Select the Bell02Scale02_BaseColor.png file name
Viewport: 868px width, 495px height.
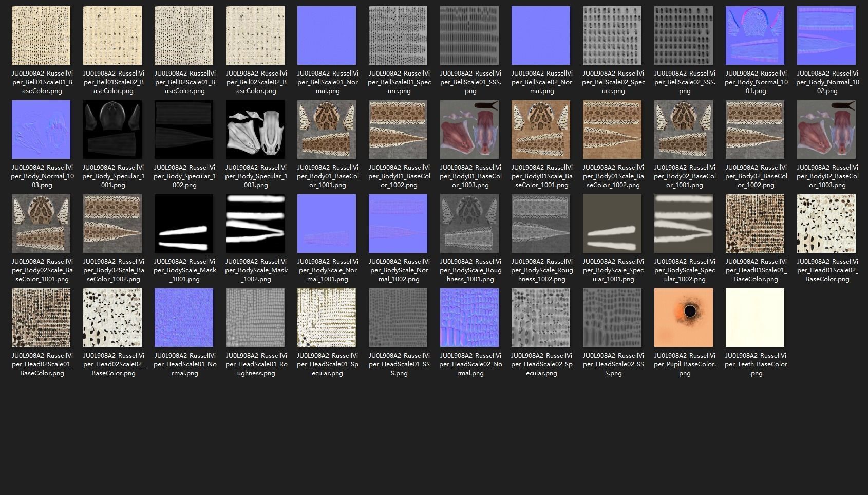tap(255, 82)
